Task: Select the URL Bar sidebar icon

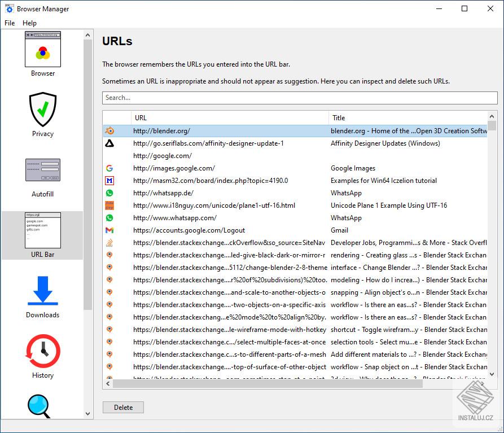Action: tap(42, 231)
